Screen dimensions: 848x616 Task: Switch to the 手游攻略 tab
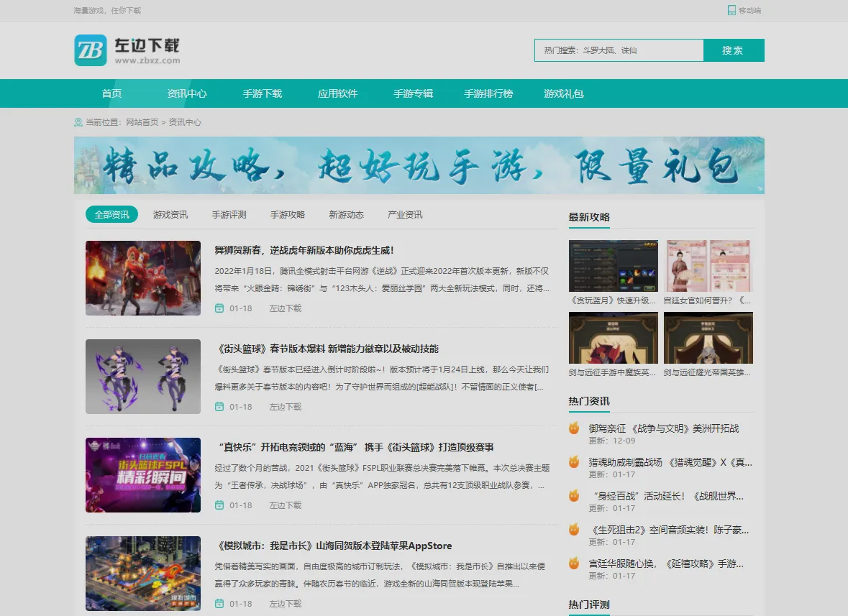pos(288,213)
